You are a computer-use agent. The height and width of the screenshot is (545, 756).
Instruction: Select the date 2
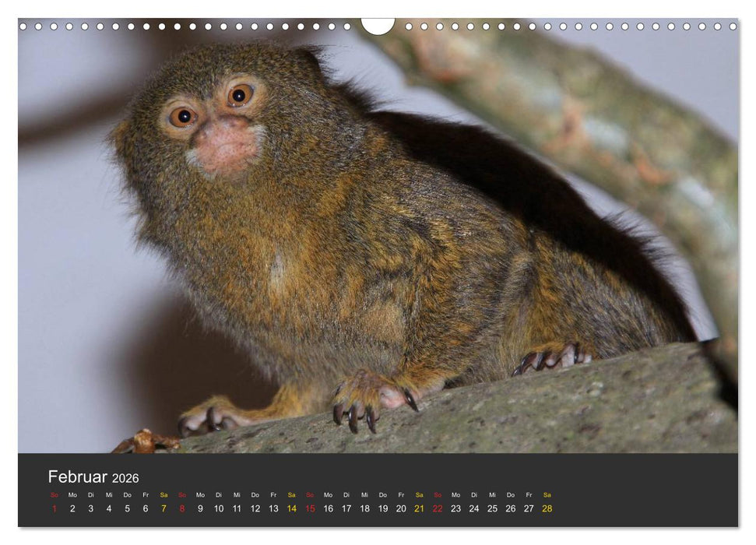coord(72,508)
